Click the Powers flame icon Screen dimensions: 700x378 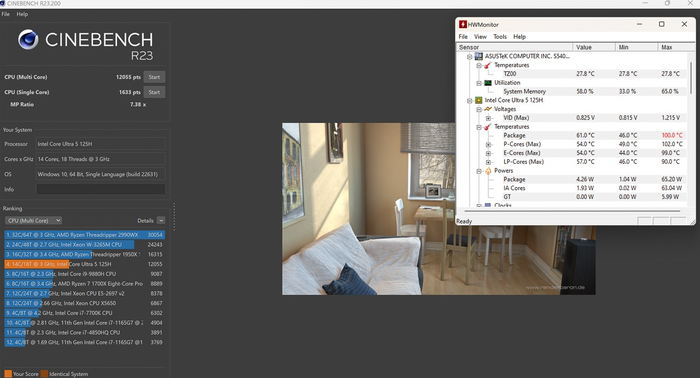[x=488, y=170]
